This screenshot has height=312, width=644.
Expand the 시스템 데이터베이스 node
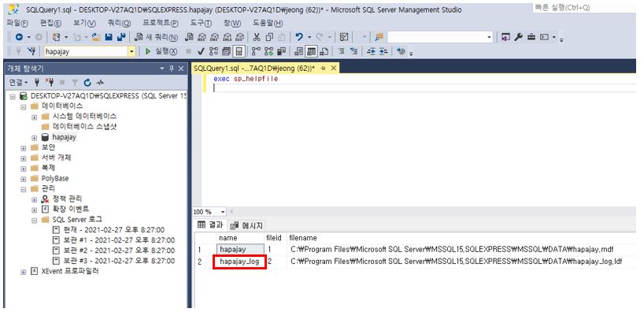(35, 117)
